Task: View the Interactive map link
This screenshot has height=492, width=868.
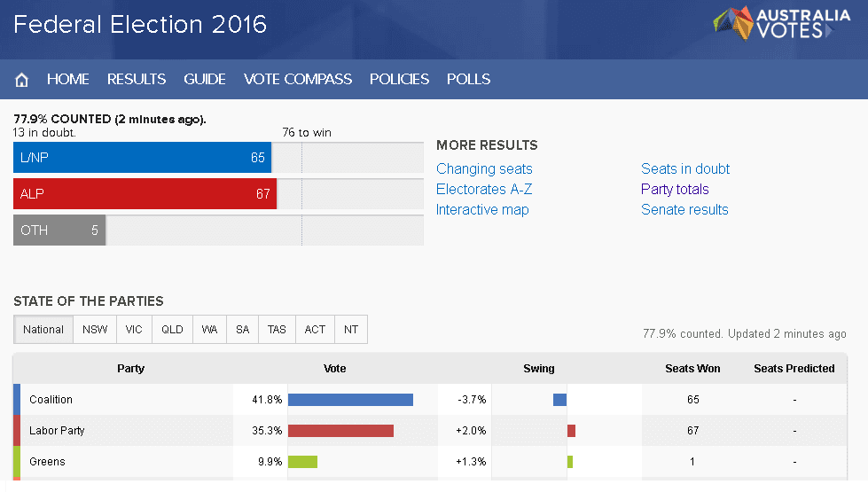Action: (x=482, y=210)
